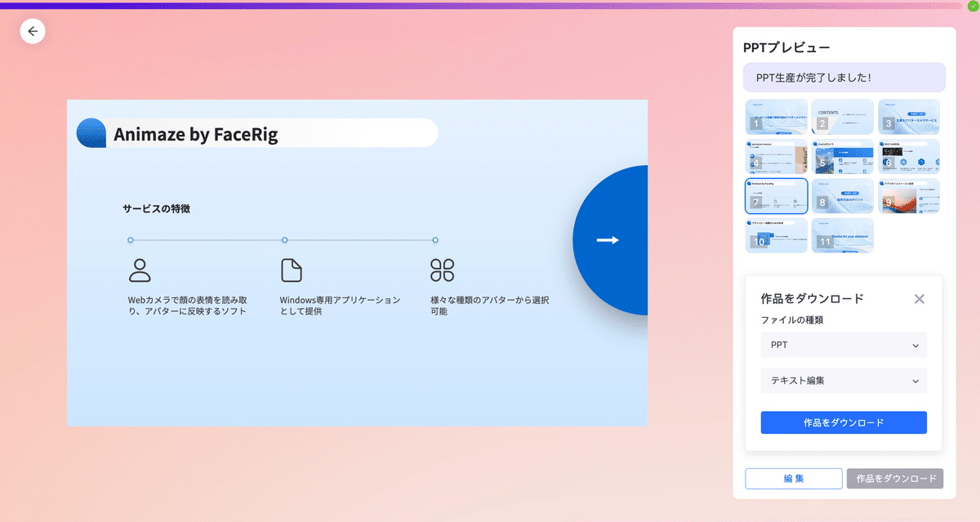
Task: Click the 編集 button
Action: 794,479
